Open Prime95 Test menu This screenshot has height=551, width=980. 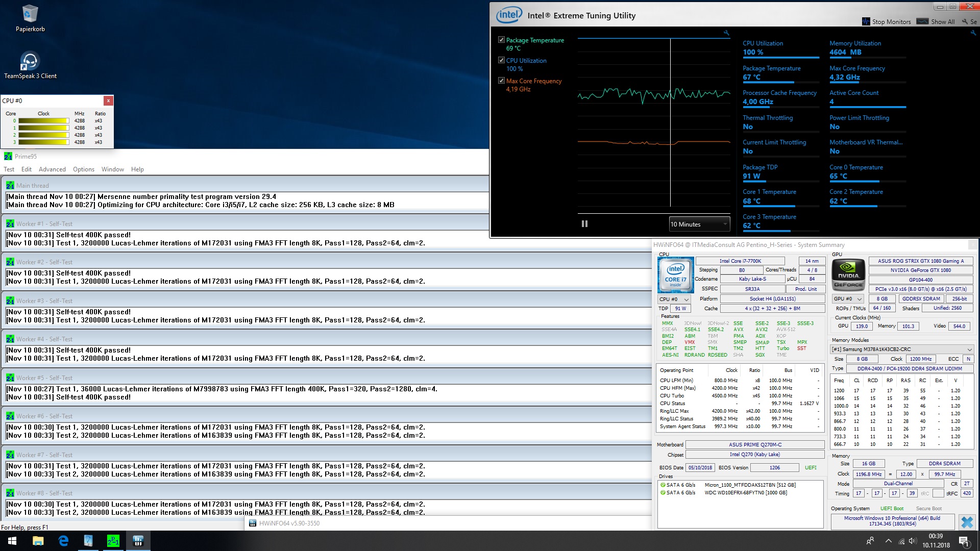(9, 169)
